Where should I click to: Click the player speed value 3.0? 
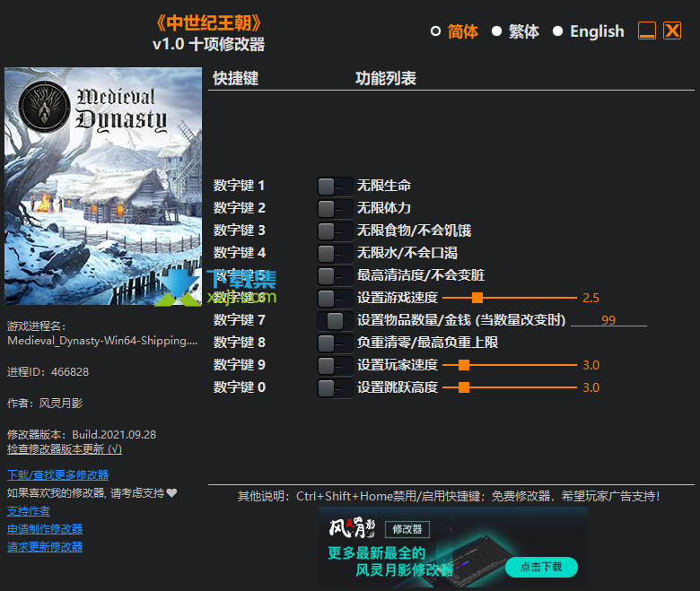tap(591, 365)
